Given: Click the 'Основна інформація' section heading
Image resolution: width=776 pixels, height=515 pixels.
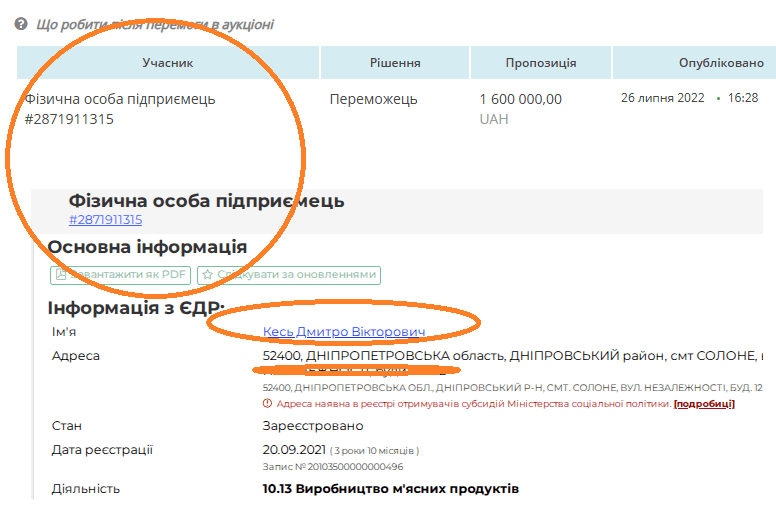Looking at the screenshot, I should tap(147, 247).
